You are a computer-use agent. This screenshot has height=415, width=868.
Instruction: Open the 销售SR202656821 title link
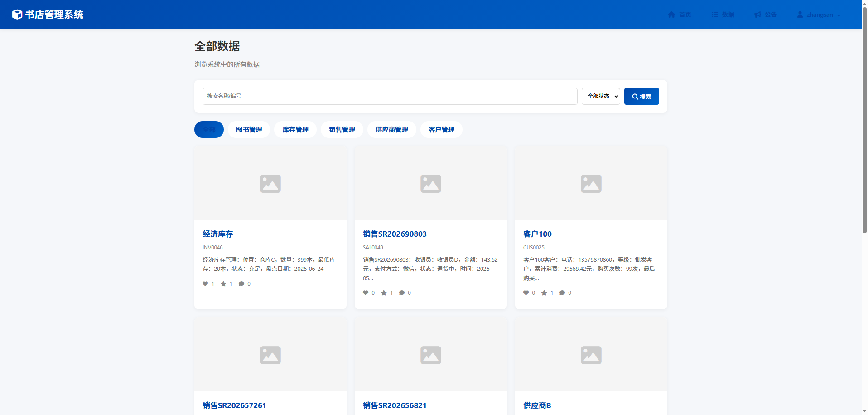(x=395, y=405)
